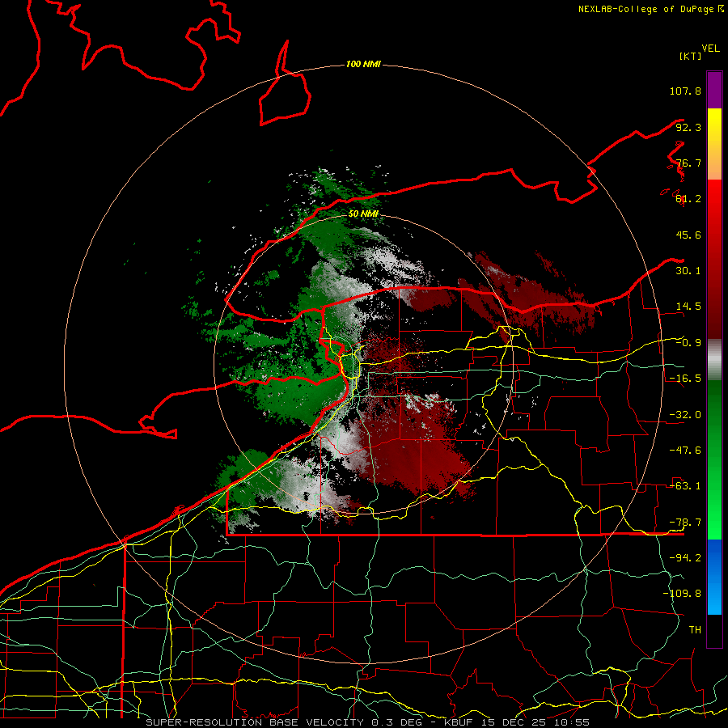Viewport: 728px width, 728px height.
Task: Click the -109.8 velocity scale value
Action: coord(682,594)
